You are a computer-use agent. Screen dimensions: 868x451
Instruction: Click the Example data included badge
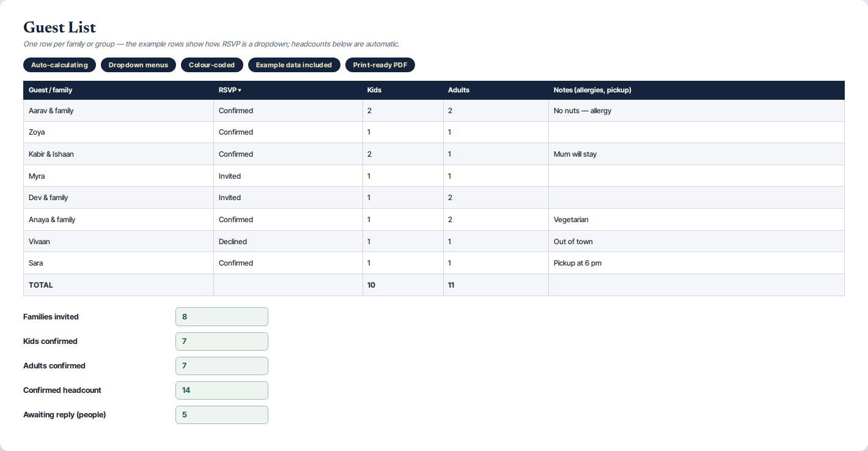(x=294, y=65)
